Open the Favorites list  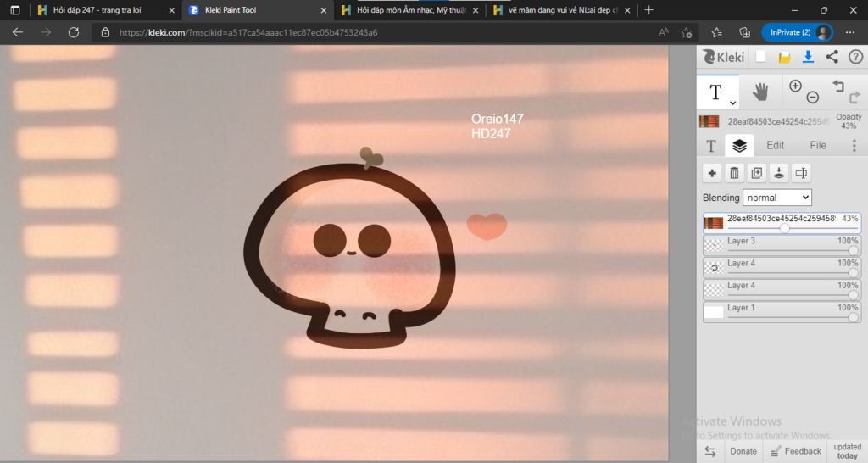tap(717, 33)
